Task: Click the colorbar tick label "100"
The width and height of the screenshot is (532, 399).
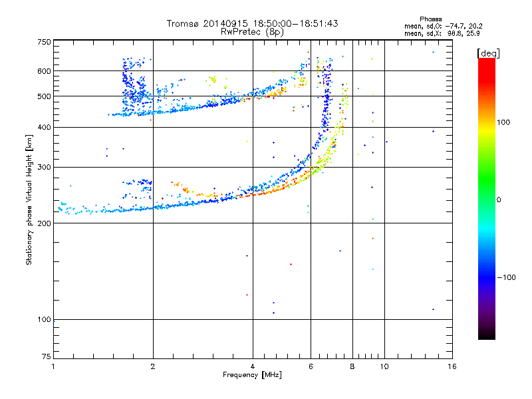Action: pos(503,122)
